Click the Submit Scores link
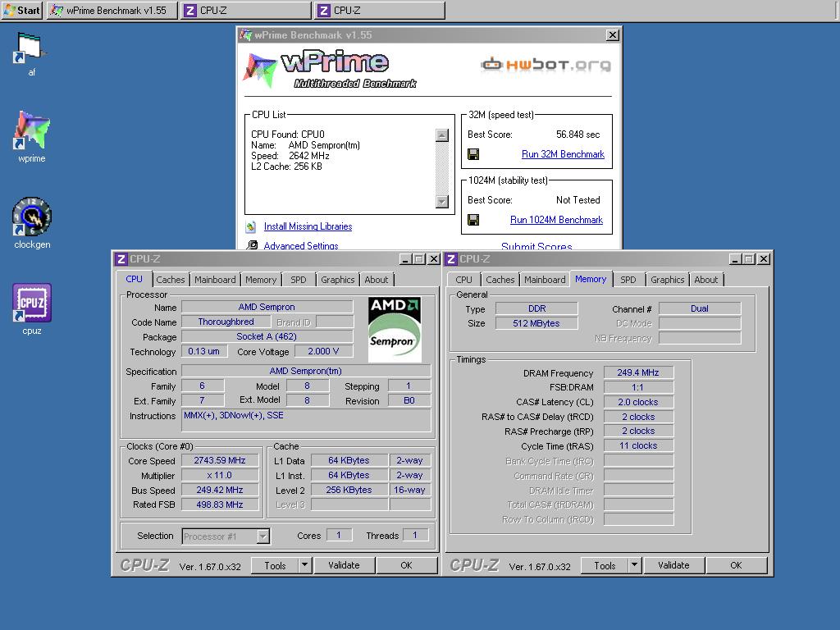This screenshot has width=840, height=630. click(x=536, y=246)
